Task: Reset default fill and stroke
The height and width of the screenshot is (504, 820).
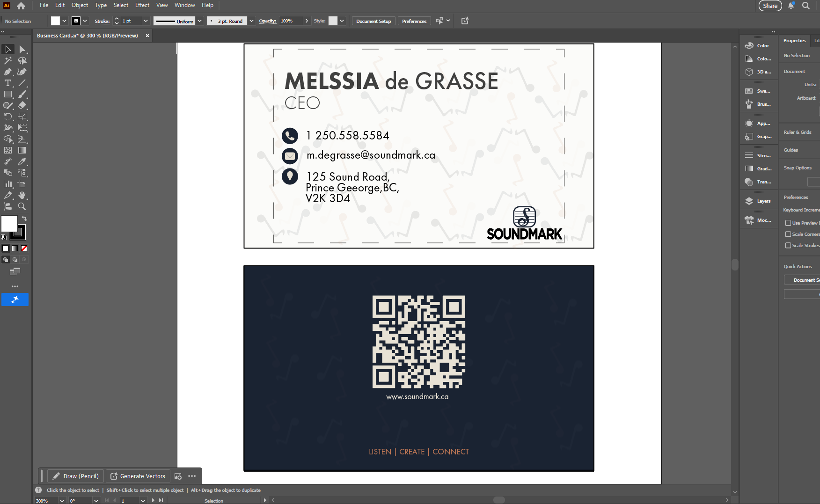Action: coord(4,237)
